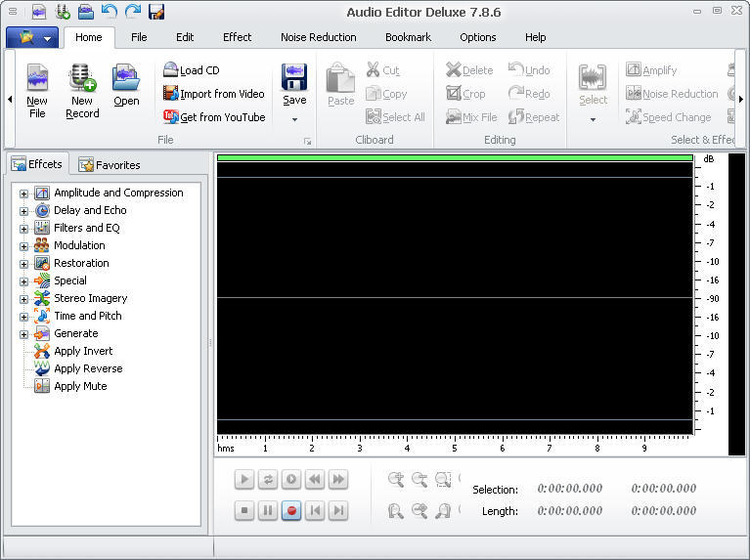Click the Rewind button
The width and height of the screenshot is (750, 560).
pos(315,479)
